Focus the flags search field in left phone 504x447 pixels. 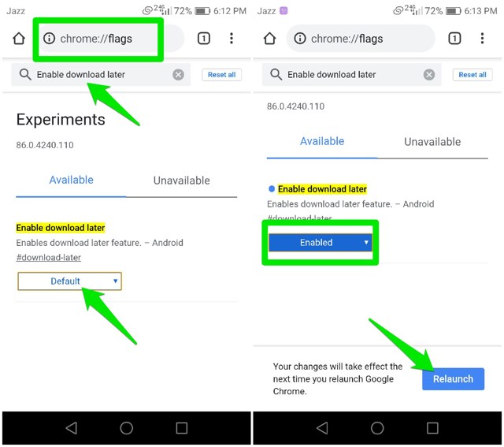click(x=101, y=75)
